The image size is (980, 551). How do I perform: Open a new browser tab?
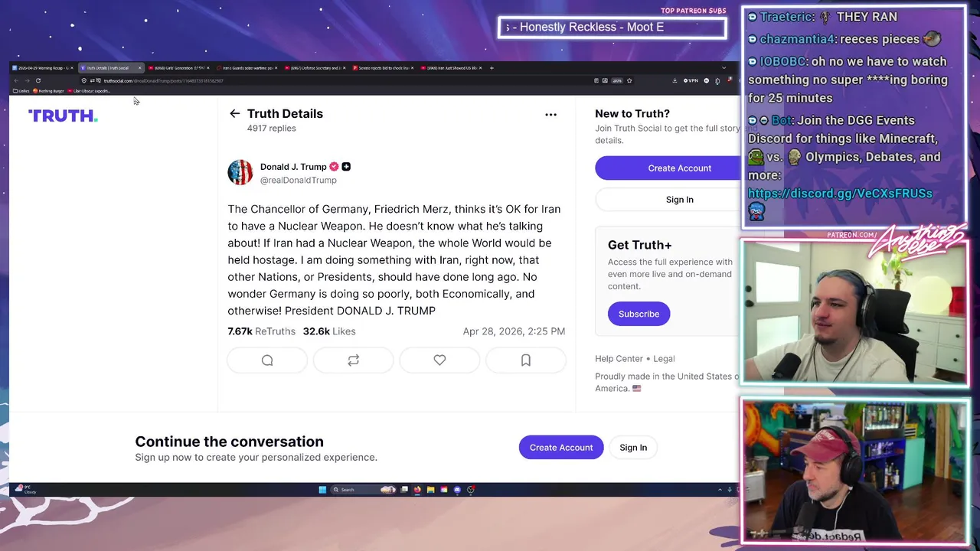492,68
